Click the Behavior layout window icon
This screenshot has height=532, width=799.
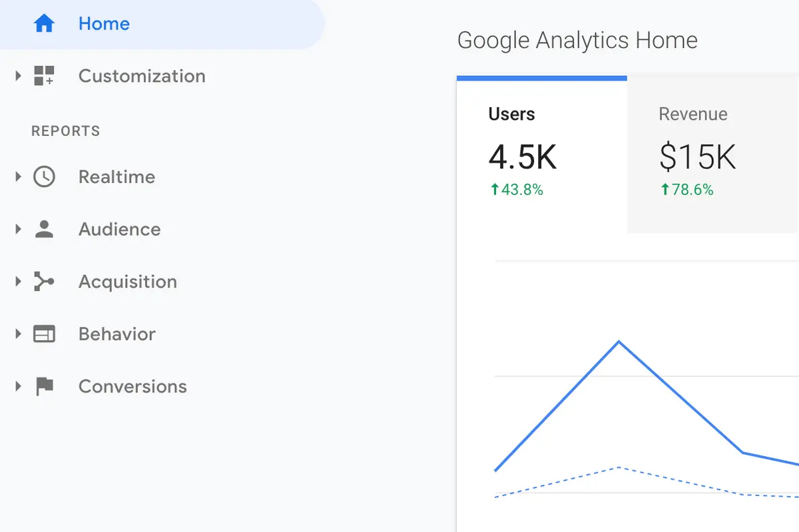tap(44, 334)
